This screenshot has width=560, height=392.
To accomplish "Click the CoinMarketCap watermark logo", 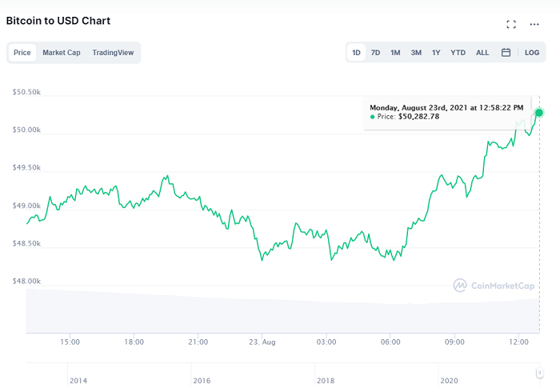I will pyautogui.click(x=493, y=285).
